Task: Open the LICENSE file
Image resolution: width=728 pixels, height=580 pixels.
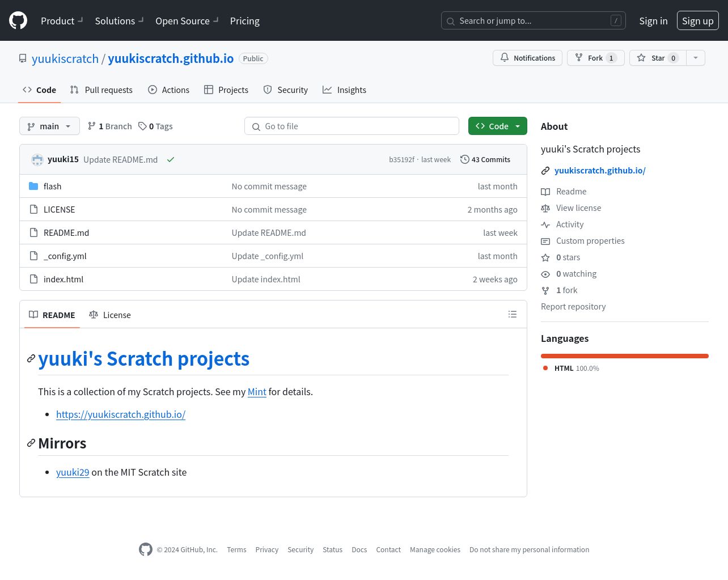Action: pyautogui.click(x=59, y=209)
